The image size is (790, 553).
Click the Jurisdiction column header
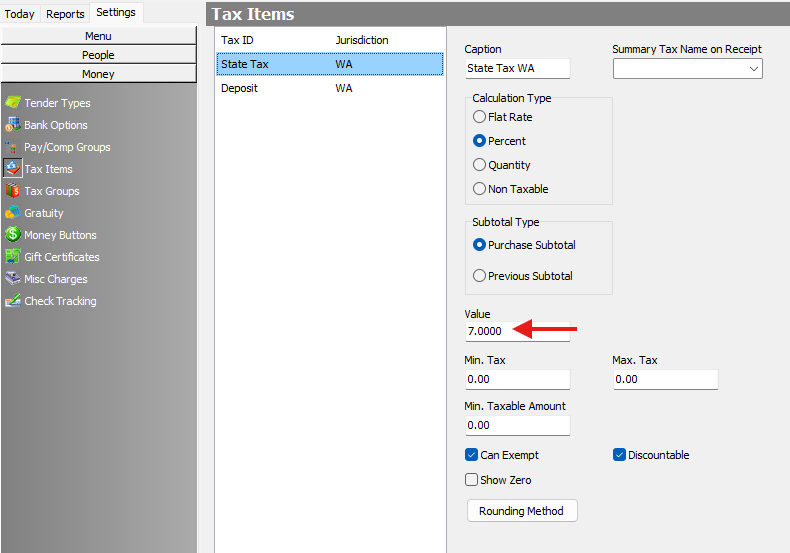pyautogui.click(x=362, y=40)
